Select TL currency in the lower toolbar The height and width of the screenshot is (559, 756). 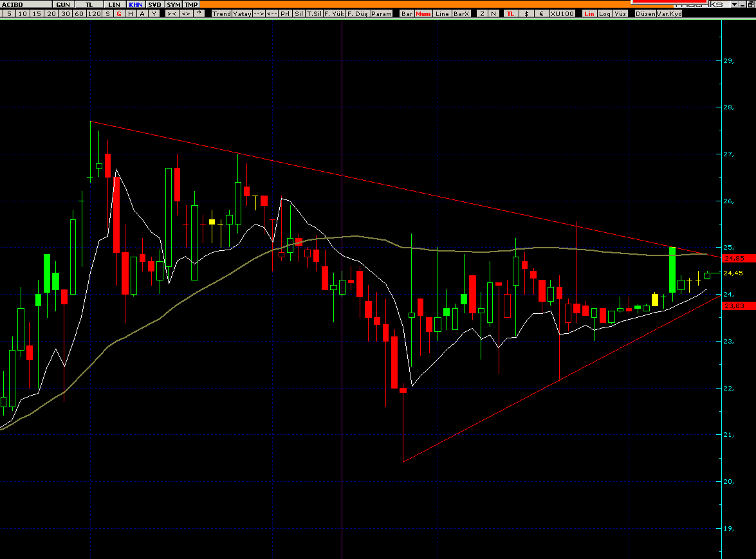coord(510,14)
